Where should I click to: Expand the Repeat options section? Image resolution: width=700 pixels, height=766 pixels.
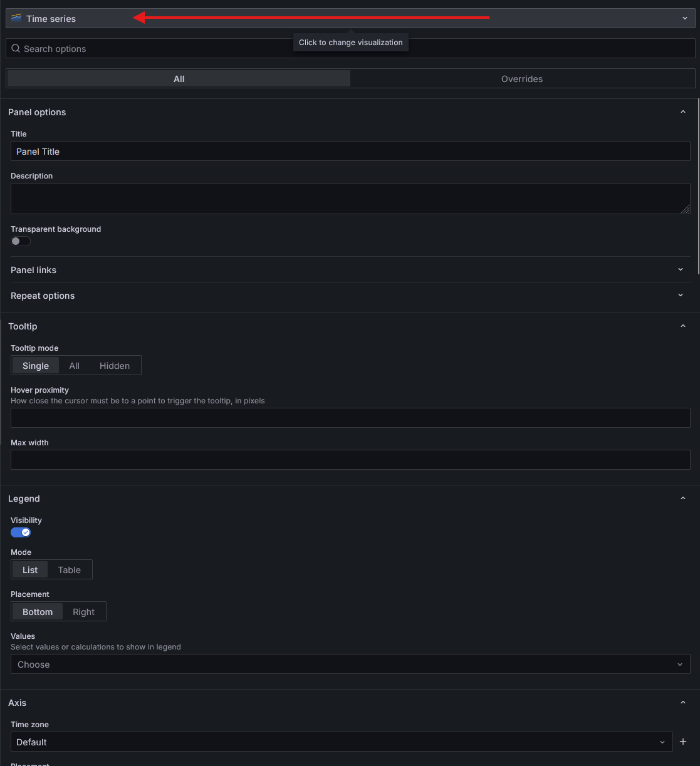(x=346, y=296)
